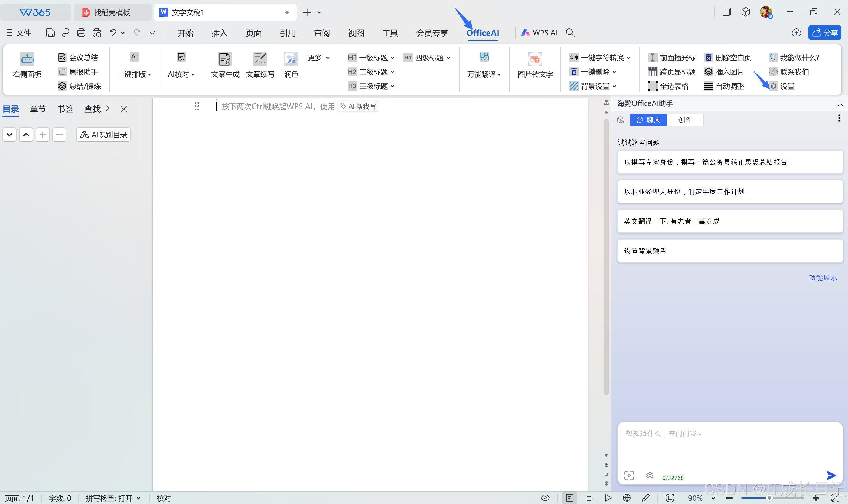Switch to 章节 navigation tab
Screen dimensions: 848x504
tap(38, 109)
